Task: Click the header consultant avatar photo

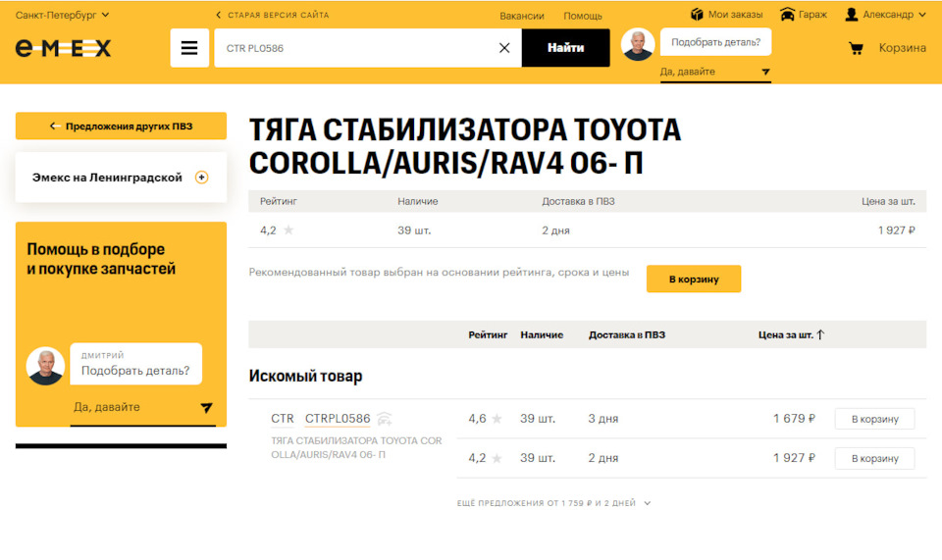Action: [638, 44]
